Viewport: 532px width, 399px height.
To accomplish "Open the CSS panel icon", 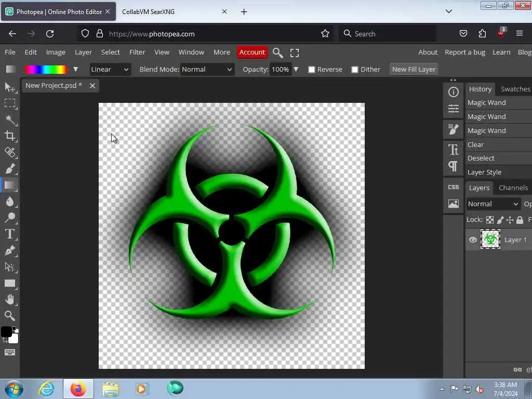I will point(453,187).
